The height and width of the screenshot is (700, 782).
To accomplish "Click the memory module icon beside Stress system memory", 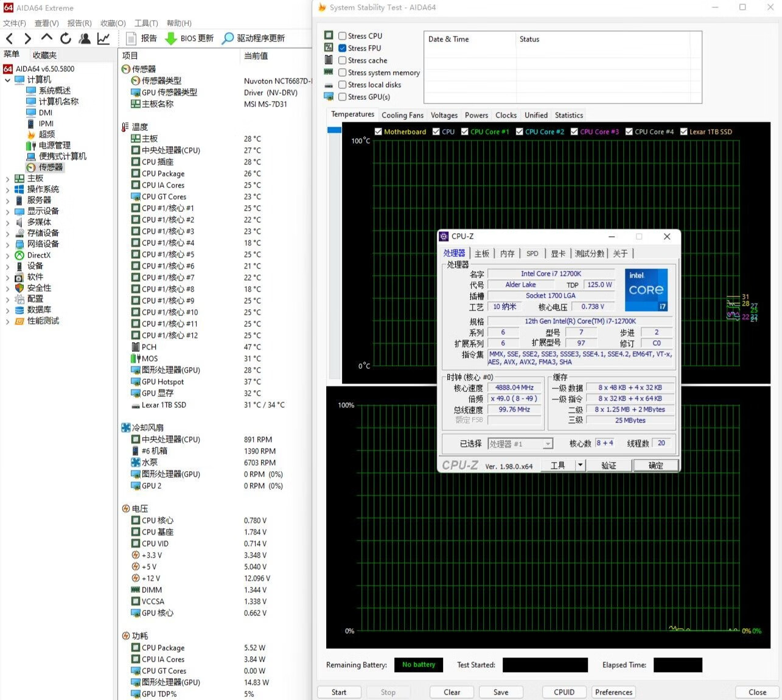I will click(329, 72).
